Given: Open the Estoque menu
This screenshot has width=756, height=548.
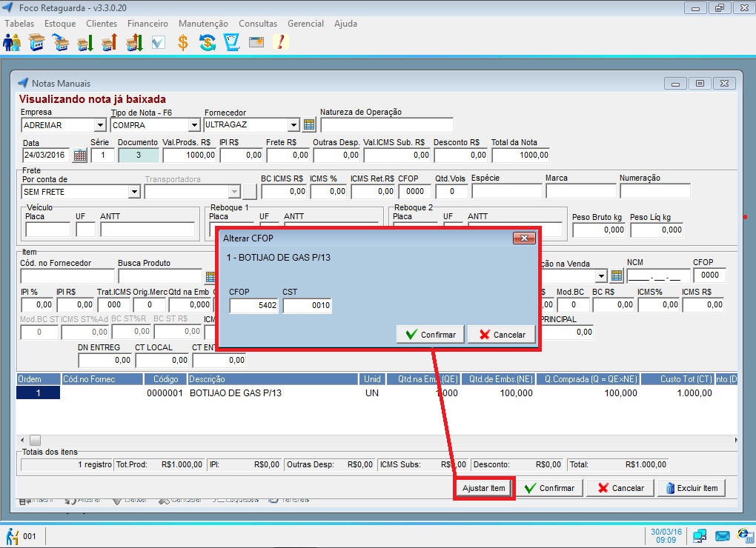Looking at the screenshot, I should (60, 24).
